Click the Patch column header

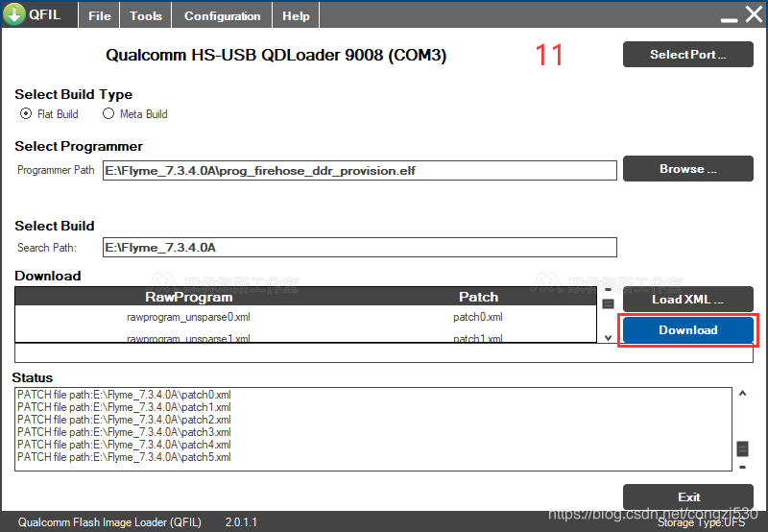pos(478,297)
